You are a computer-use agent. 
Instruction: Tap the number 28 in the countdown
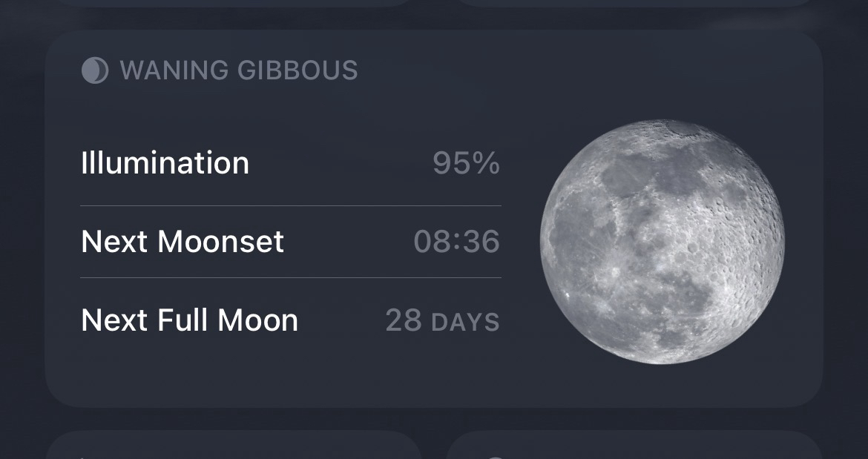point(404,320)
